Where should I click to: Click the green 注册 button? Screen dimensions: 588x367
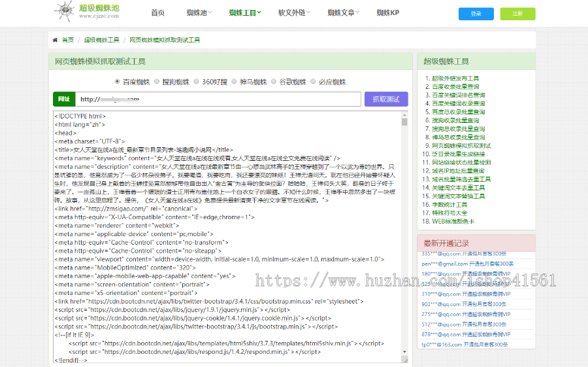(517, 14)
